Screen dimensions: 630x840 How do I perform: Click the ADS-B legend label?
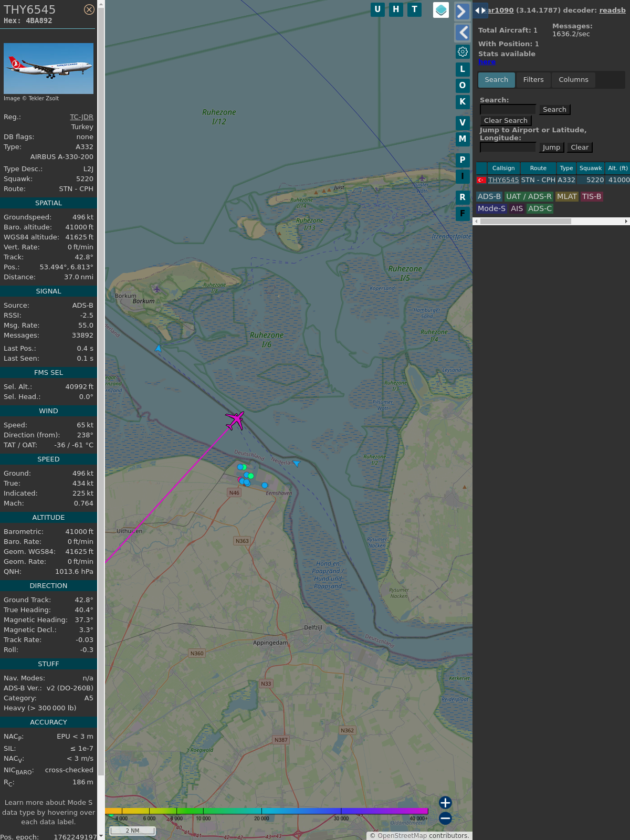489,196
